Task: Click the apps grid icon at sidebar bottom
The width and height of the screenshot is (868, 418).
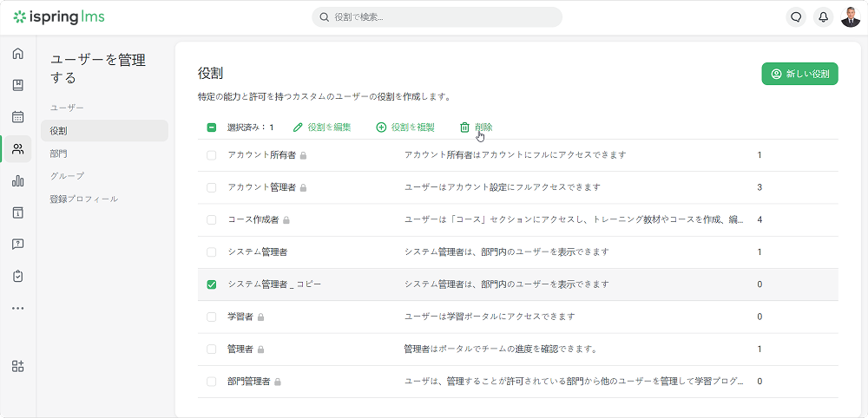Action: pos(17,366)
